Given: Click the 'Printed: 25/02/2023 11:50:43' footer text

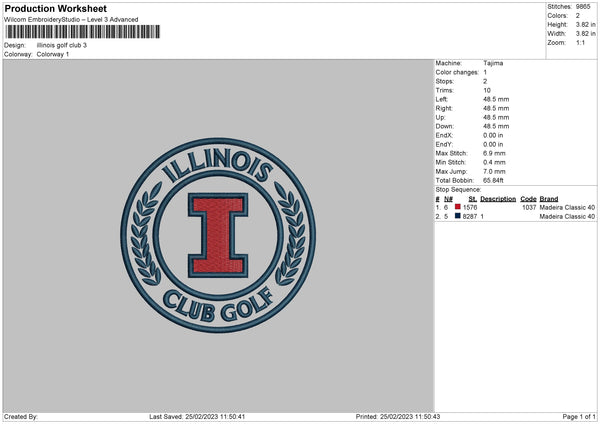Looking at the screenshot, I should tap(398, 417).
